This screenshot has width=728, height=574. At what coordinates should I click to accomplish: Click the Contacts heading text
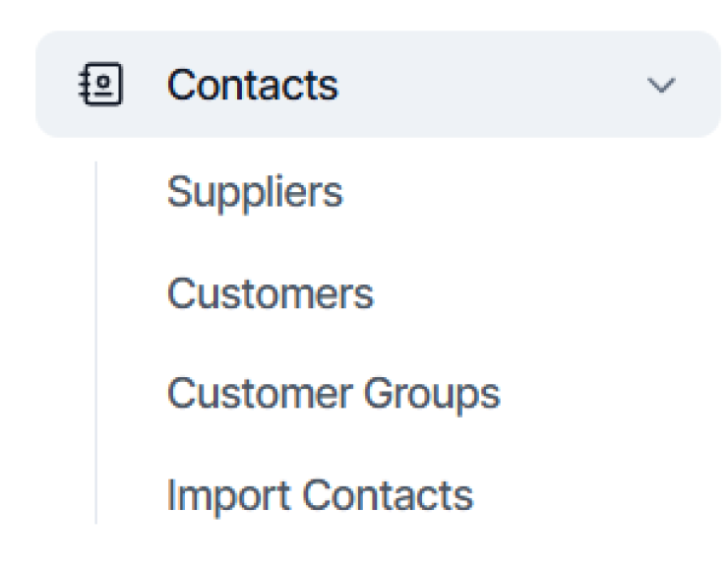point(252,86)
